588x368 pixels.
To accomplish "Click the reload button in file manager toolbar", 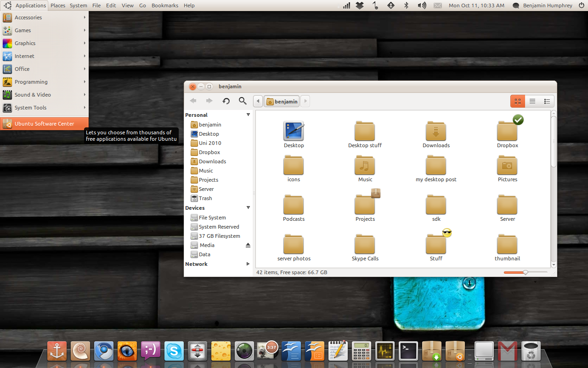I will coord(226,101).
